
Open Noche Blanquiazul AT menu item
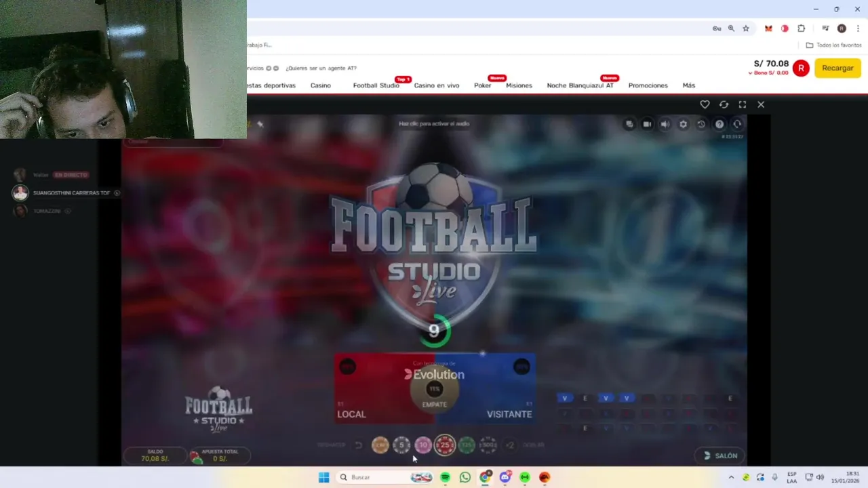580,85
